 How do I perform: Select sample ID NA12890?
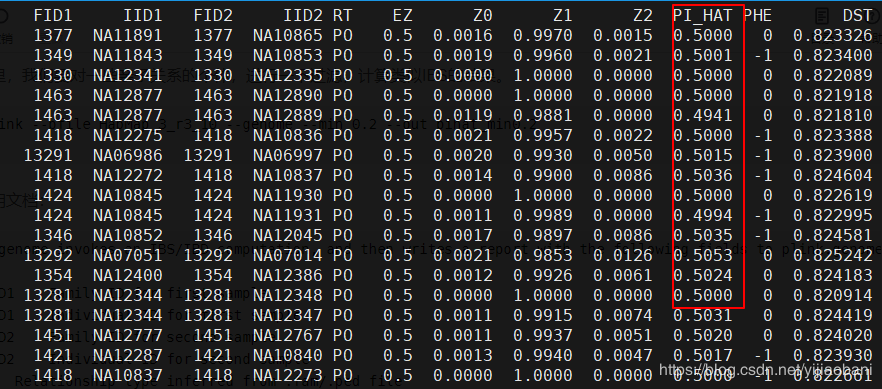coord(287,95)
